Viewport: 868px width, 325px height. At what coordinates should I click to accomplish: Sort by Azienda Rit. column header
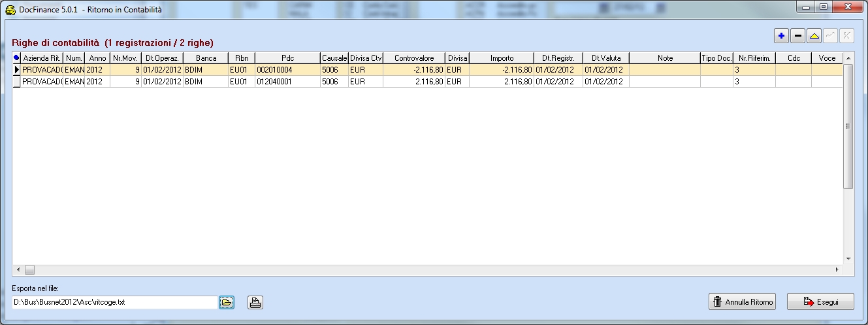click(42, 58)
